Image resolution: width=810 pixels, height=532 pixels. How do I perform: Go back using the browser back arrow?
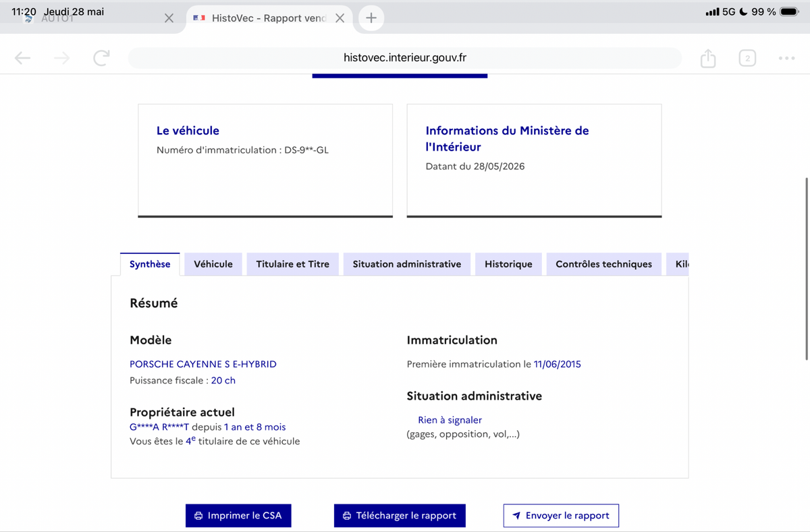[x=22, y=59]
